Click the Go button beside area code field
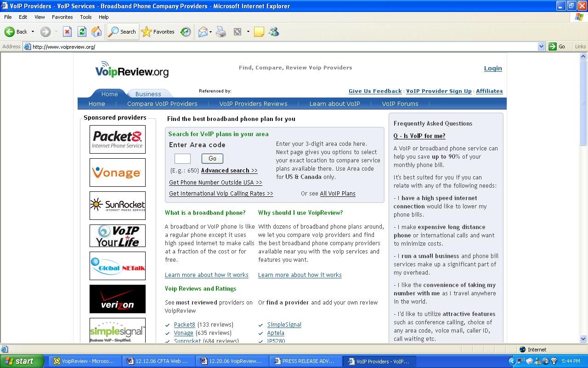Image resolution: width=588 pixels, height=368 pixels. [x=212, y=159]
